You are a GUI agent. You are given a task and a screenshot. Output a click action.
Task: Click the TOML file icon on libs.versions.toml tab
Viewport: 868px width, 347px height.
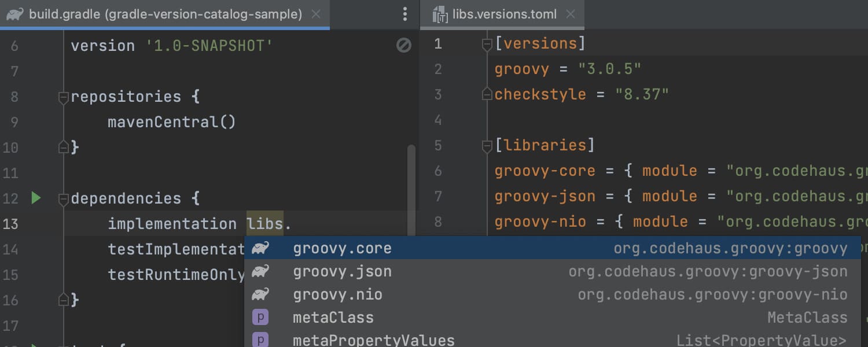441,14
